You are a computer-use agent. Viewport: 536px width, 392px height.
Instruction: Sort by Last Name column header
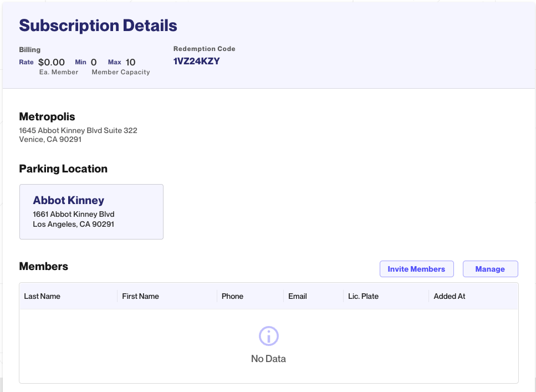42,296
